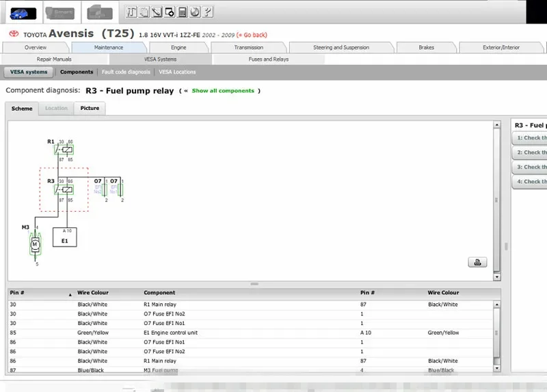Sort by first Pin # column header
Screen dimensions: 547x392
coord(41,293)
